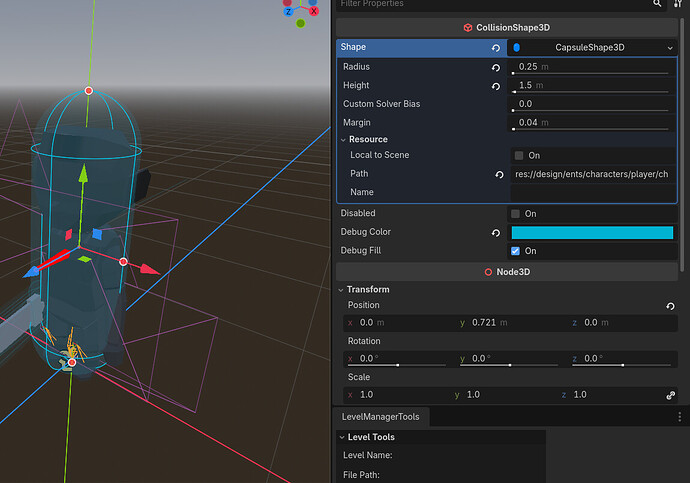This screenshot has width=690, height=483.
Task: Click the CollisionShape3D section header
Action: (x=506, y=28)
